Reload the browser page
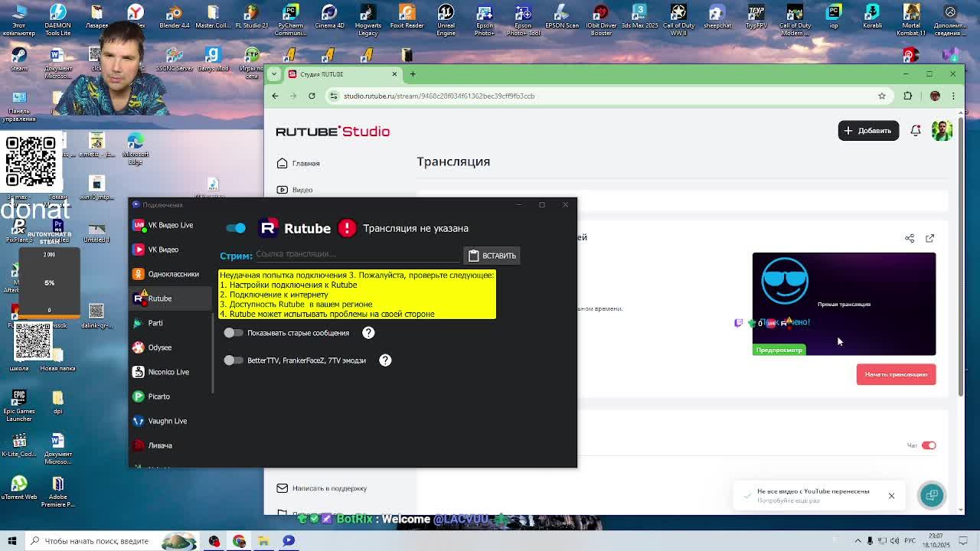980x551 pixels. point(312,96)
